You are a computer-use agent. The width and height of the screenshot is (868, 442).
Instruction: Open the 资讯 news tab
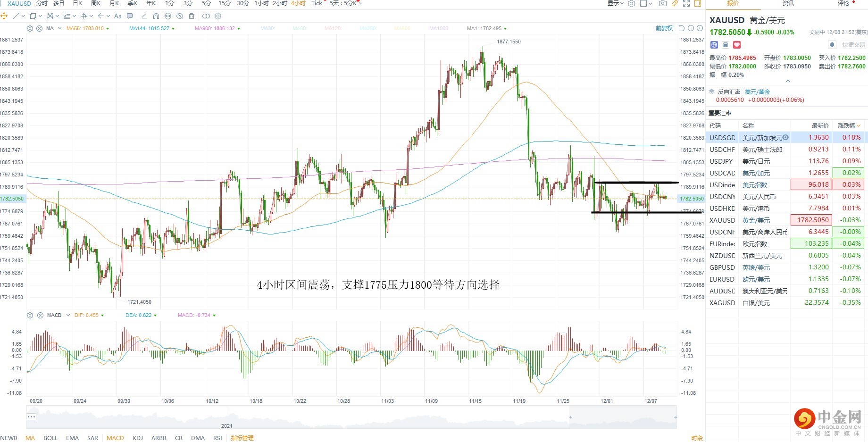(788, 3)
